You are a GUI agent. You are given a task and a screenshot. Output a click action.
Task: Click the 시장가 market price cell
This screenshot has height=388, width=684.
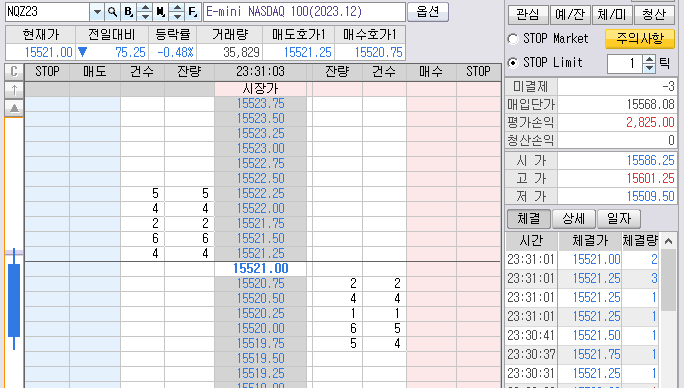click(260, 89)
